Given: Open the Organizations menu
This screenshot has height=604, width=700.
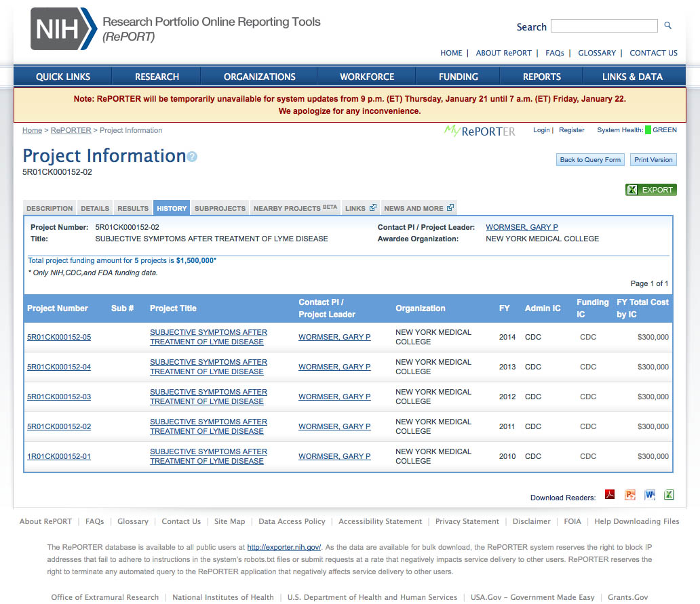Looking at the screenshot, I should 259,77.
